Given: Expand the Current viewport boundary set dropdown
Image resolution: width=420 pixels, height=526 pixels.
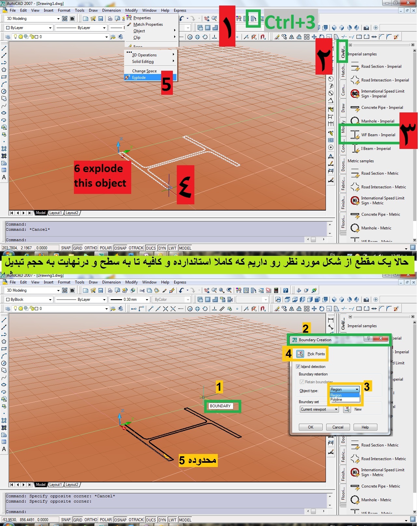Looking at the screenshot, I should (x=336, y=409).
